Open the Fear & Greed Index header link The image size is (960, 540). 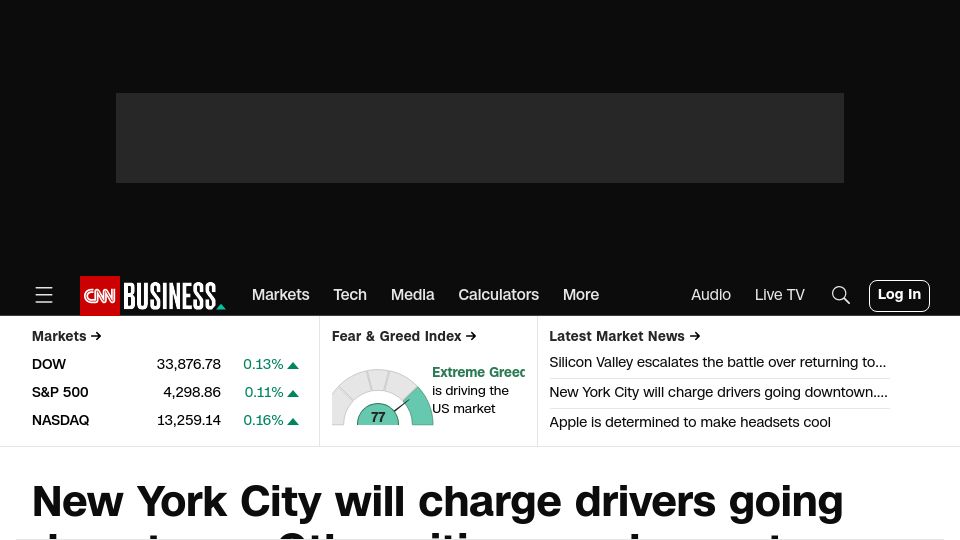tap(404, 336)
